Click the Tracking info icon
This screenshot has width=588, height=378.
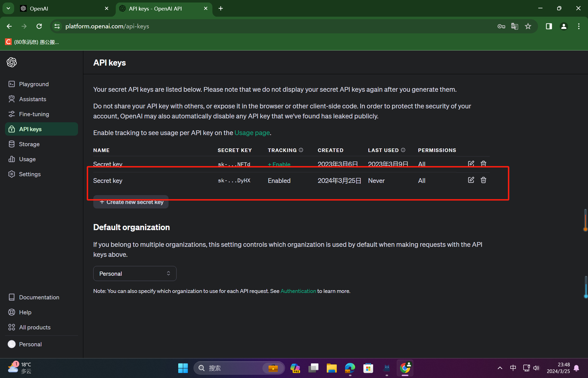301,150
